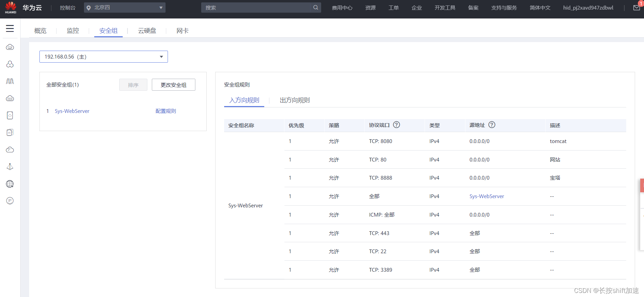Open the mail notifications icon
644x297 pixels.
click(x=636, y=8)
